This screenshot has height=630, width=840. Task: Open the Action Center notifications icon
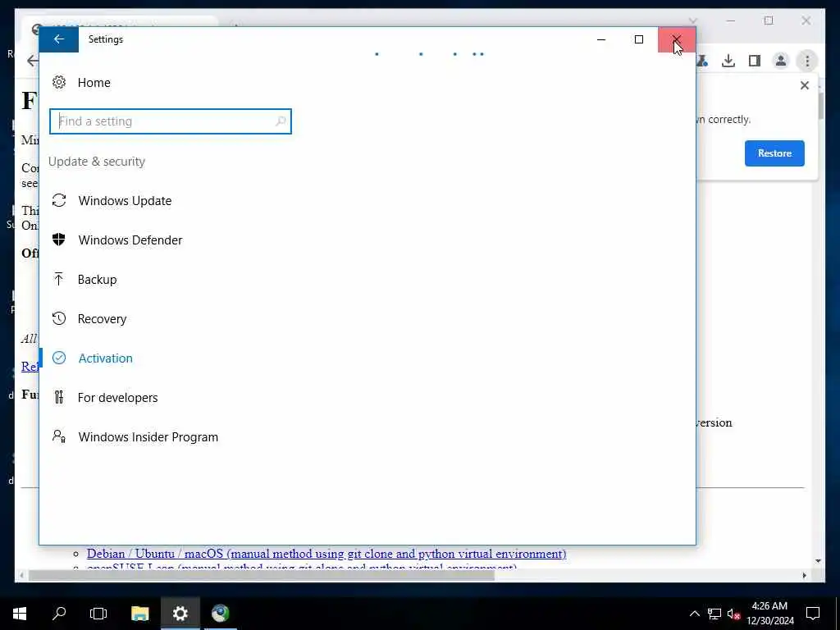(x=813, y=614)
